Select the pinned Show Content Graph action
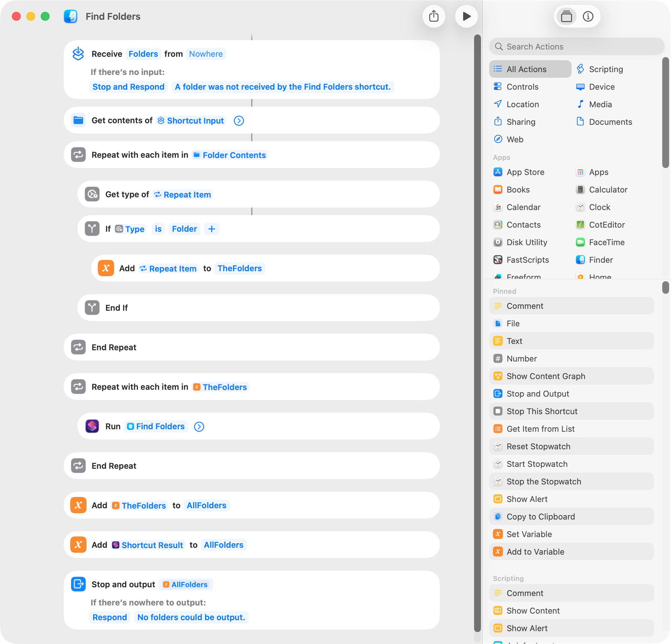The width and height of the screenshot is (671, 644). (x=545, y=376)
